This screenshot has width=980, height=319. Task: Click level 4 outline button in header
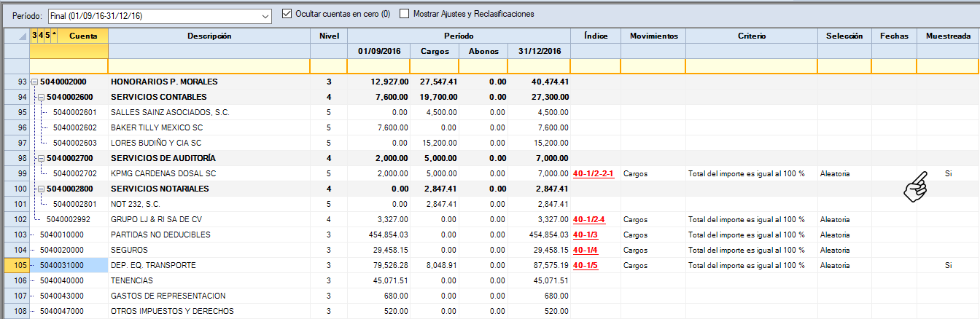(x=41, y=35)
